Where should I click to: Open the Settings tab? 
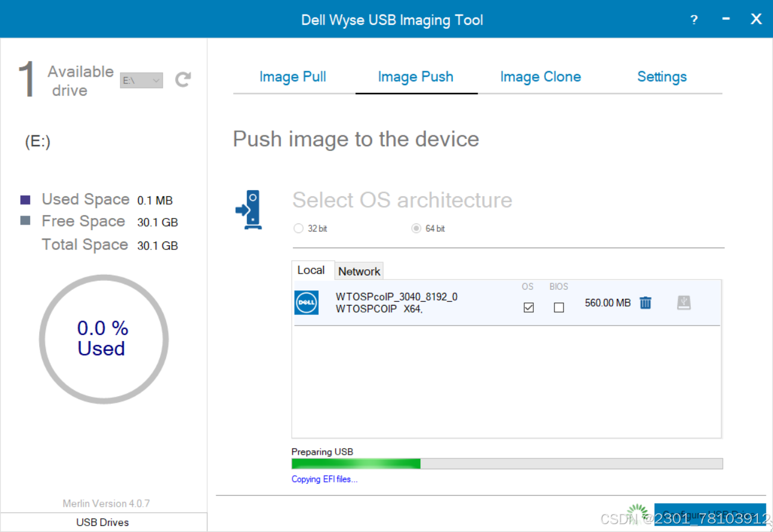coord(662,77)
